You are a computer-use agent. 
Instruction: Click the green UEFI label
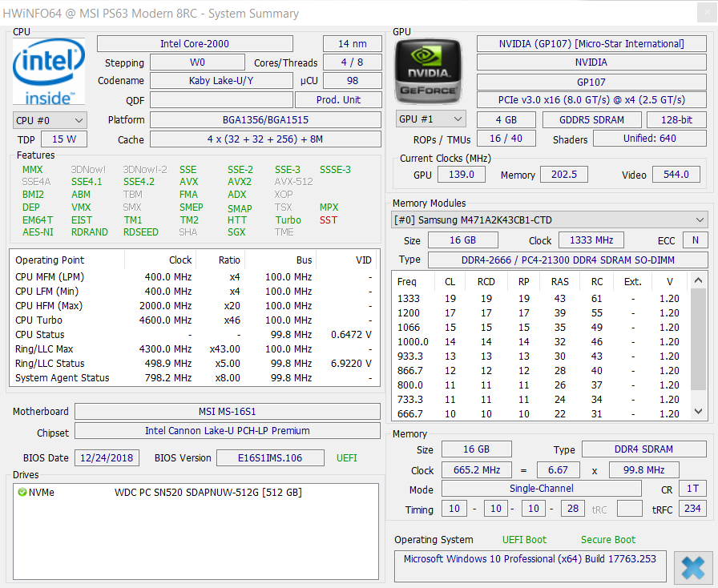pyautogui.click(x=347, y=458)
